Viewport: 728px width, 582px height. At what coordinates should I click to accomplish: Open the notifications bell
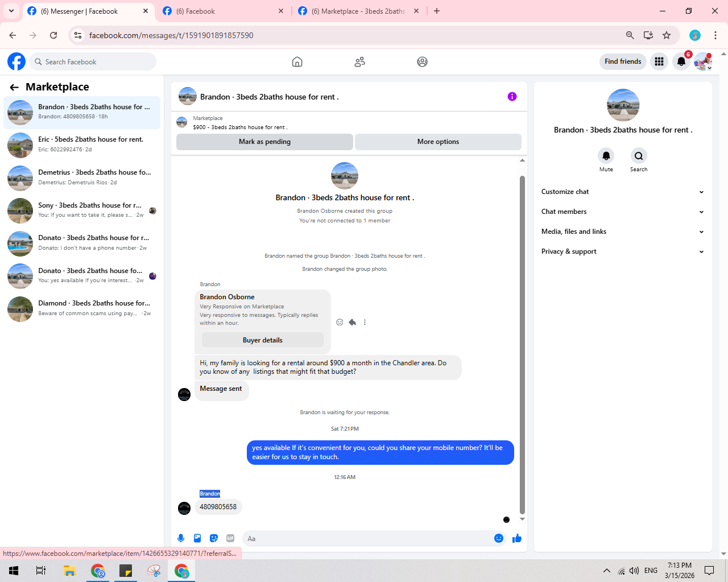(x=681, y=61)
